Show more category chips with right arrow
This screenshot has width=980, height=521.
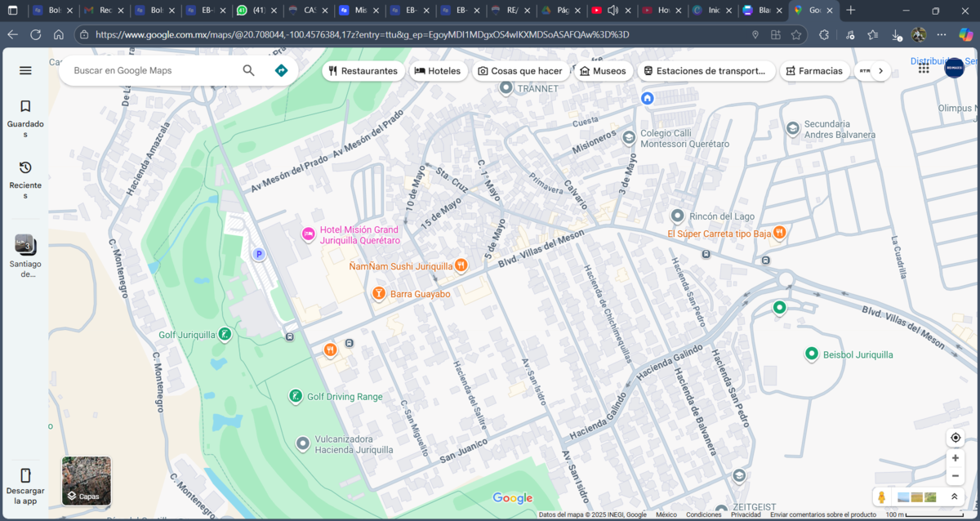point(880,71)
